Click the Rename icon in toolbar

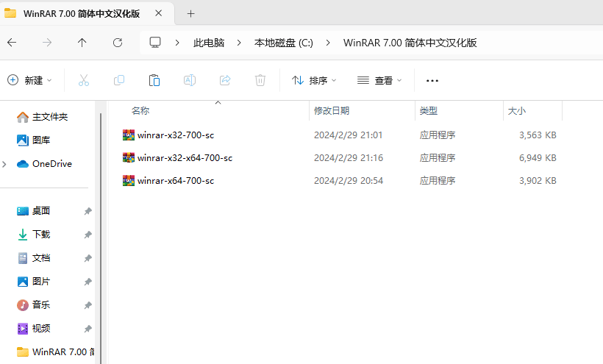tap(190, 80)
